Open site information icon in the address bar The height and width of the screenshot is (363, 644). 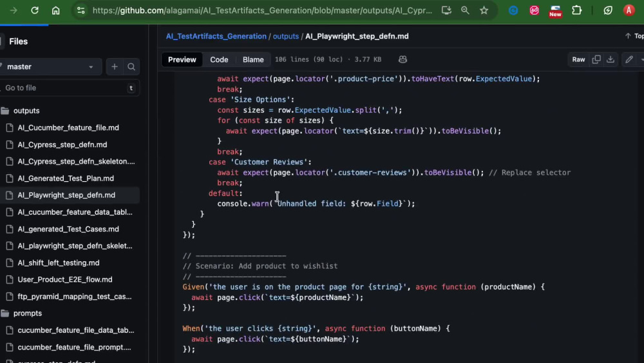tap(81, 10)
